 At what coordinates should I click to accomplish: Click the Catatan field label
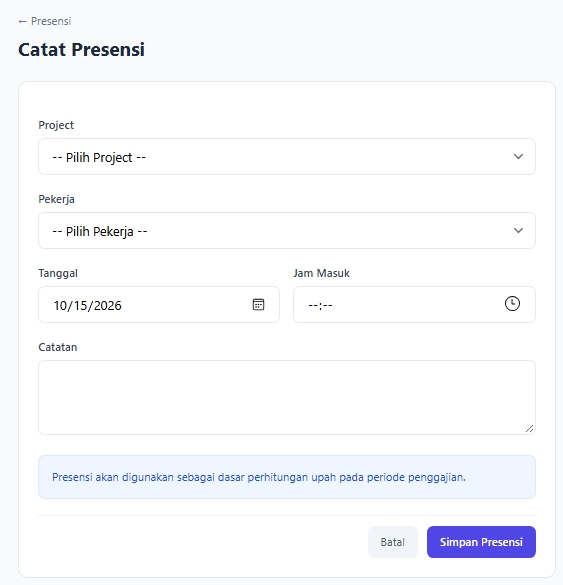pos(58,347)
